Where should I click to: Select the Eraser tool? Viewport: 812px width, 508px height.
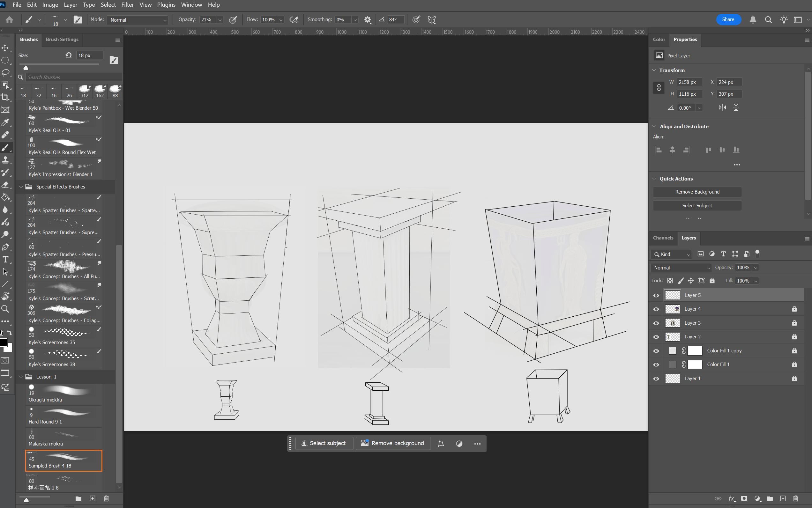click(x=5, y=185)
